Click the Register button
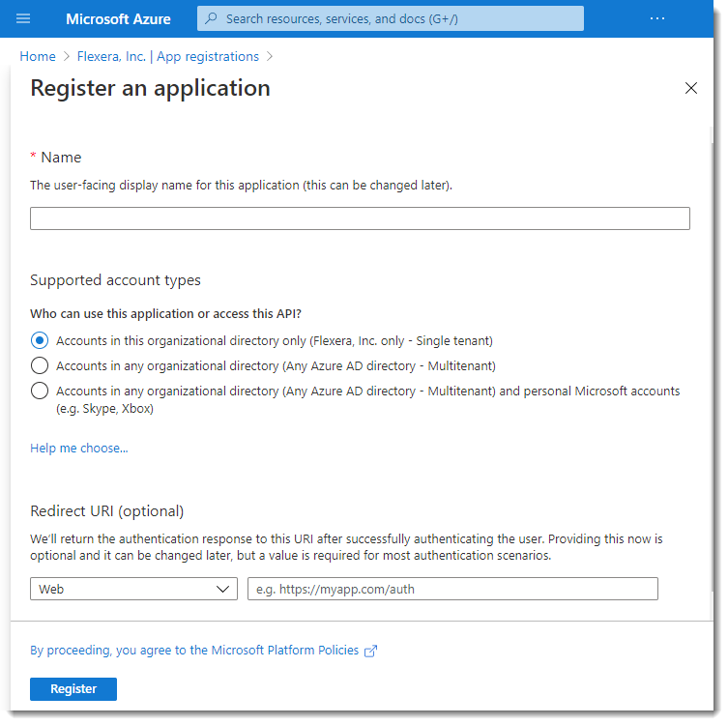 click(73, 689)
